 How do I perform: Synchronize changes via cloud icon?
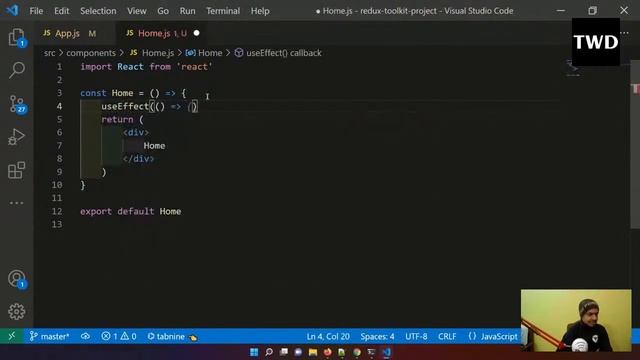(85, 336)
